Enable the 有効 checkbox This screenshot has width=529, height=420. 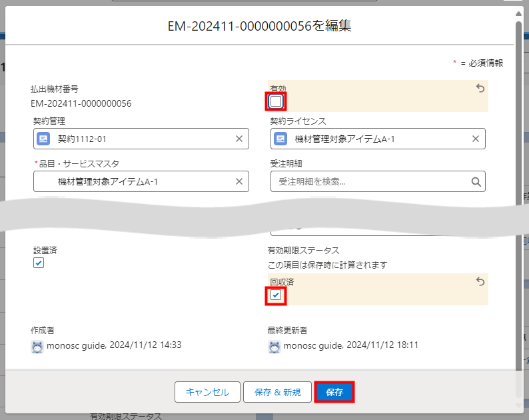(276, 101)
